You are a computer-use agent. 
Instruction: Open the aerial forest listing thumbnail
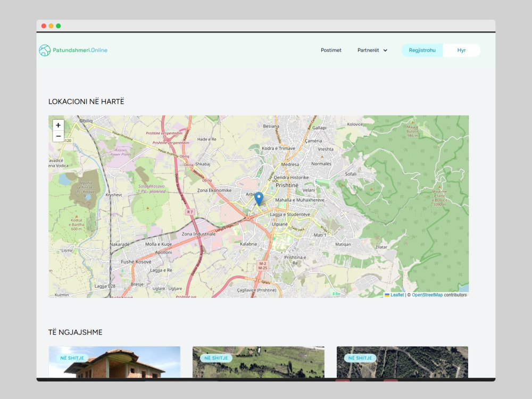402,362
